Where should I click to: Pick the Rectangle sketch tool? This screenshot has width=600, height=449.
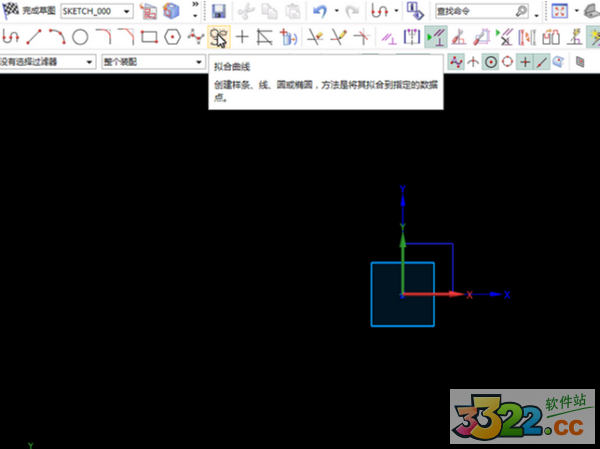click(149, 38)
